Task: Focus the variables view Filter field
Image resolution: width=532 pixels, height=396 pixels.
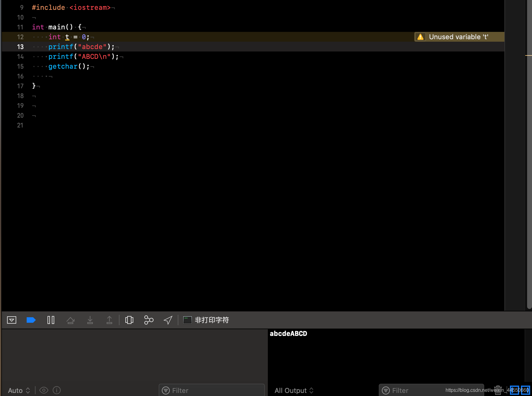Action: click(211, 390)
